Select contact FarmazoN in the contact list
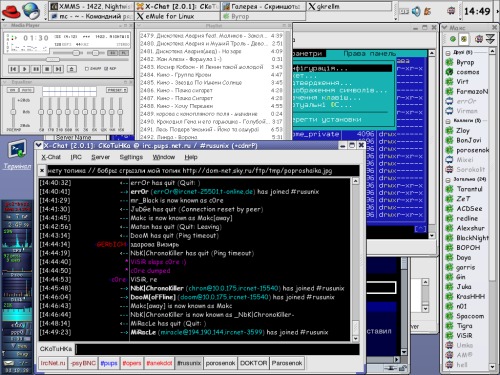This screenshot has height=375, width=500. pyautogui.click(x=467, y=91)
